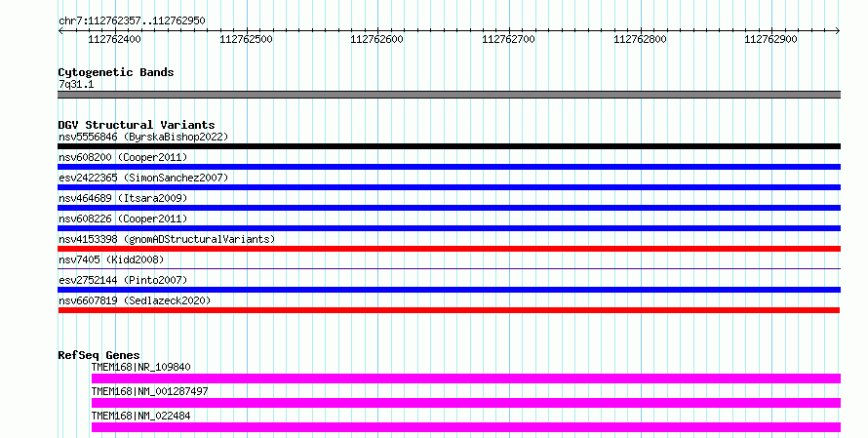Click the DGV Structural Variants track title
The image size is (868, 438).
137,125
